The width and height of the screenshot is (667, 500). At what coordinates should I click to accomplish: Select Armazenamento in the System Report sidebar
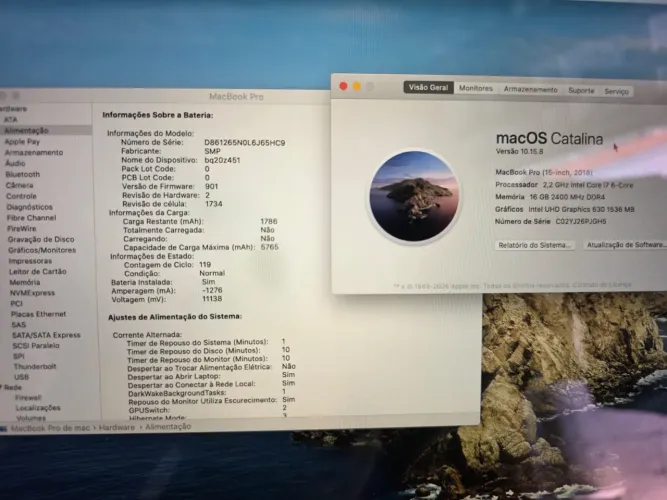(34, 152)
